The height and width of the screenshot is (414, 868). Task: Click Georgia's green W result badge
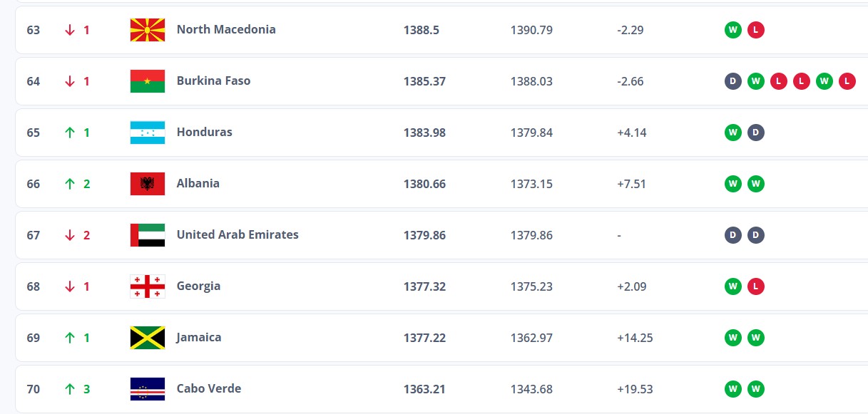pyautogui.click(x=733, y=286)
